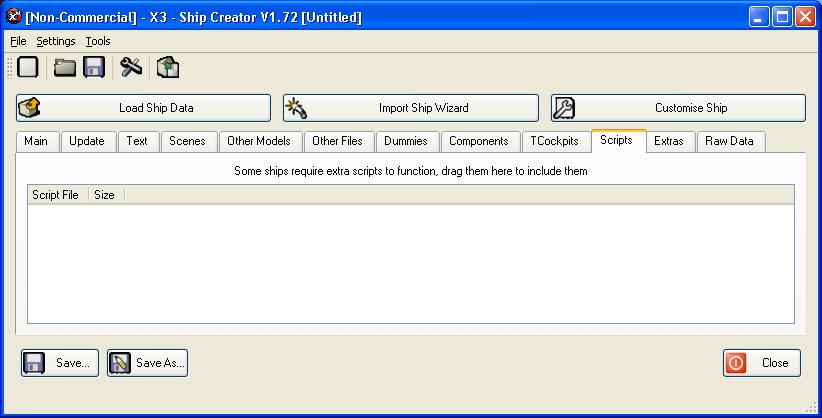Click the Save As... button
The image size is (822, 418).
coord(147,363)
